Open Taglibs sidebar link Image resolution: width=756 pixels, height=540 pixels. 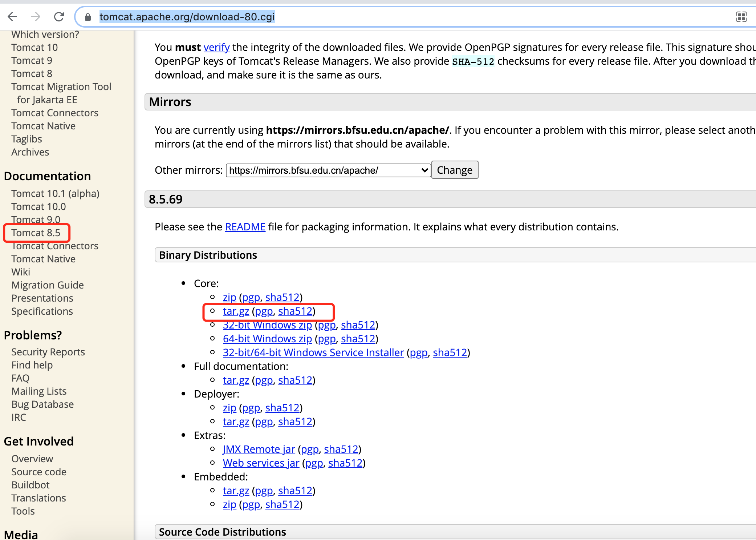pos(27,139)
